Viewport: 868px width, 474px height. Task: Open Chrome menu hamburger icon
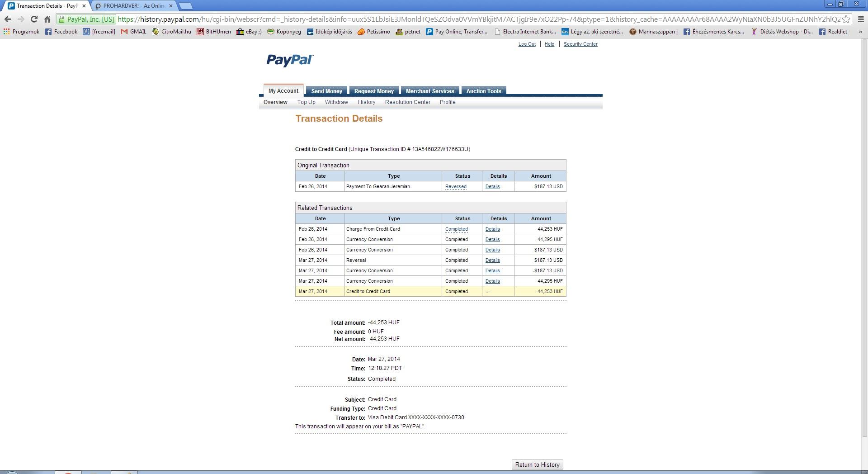pyautogui.click(x=861, y=19)
